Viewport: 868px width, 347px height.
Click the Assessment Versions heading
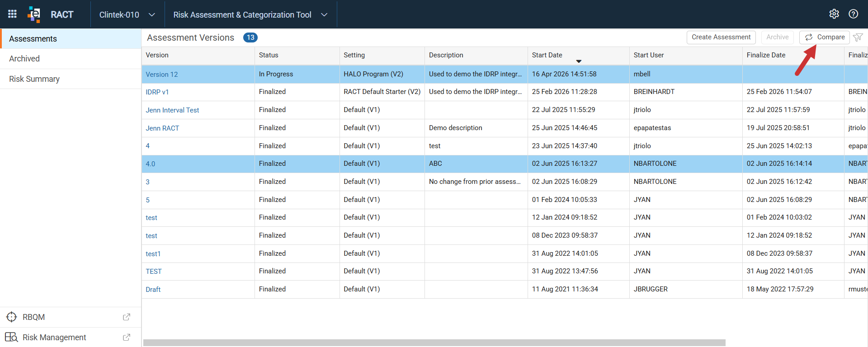pos(191,38)
